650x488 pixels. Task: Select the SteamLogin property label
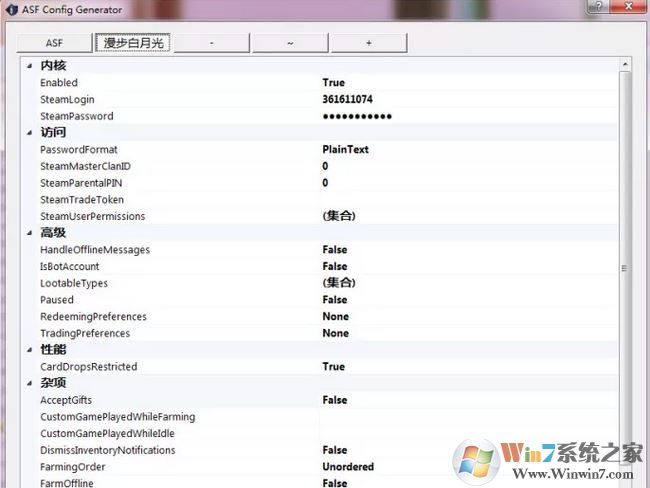click(x=67, y=100)
